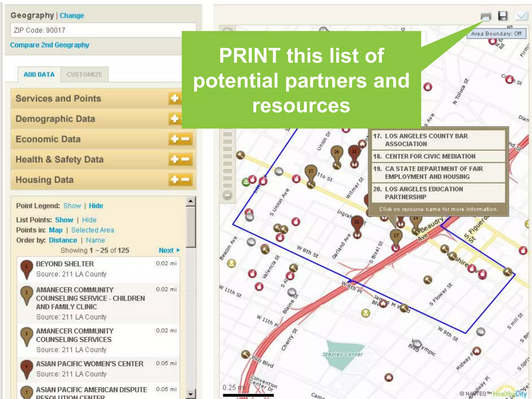The image size is (532, 399).
Task: Click Next to see more points
Action: (x=169, y=250)
